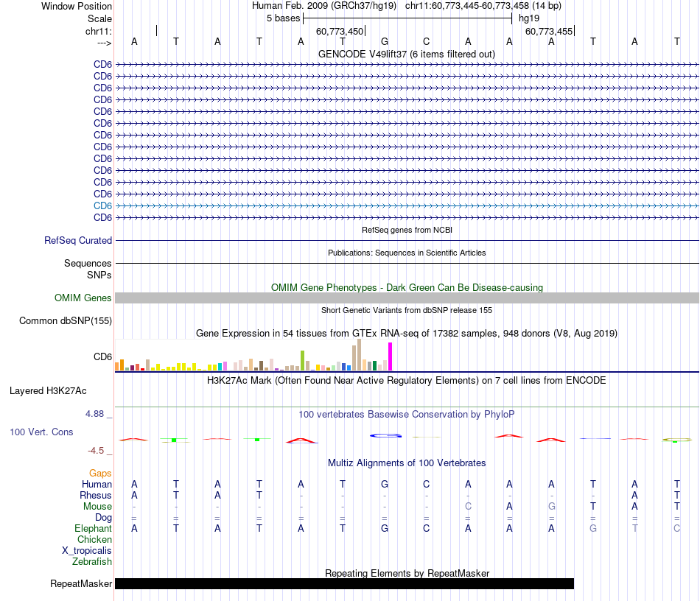Click the GENCODE V49lift37 track title

point(407,55)
